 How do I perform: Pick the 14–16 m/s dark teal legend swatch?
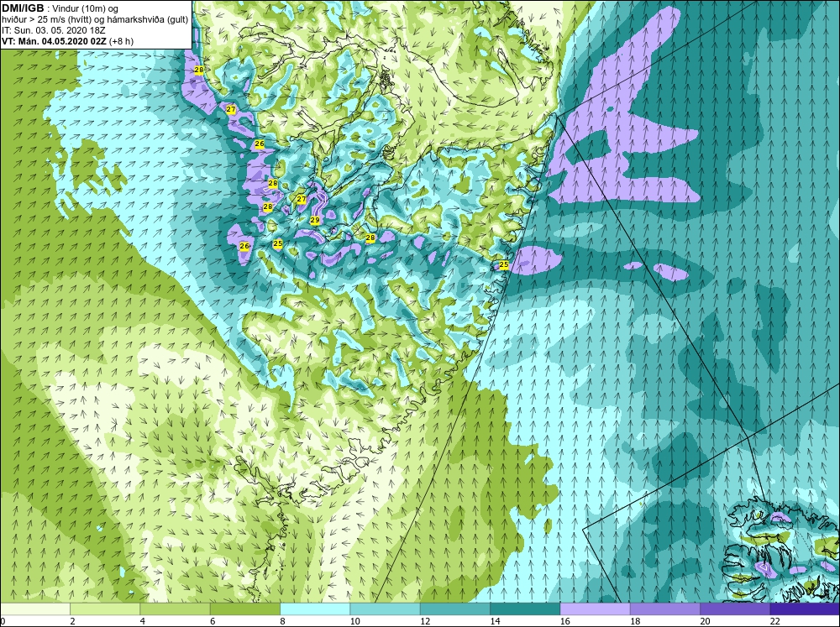525,609
